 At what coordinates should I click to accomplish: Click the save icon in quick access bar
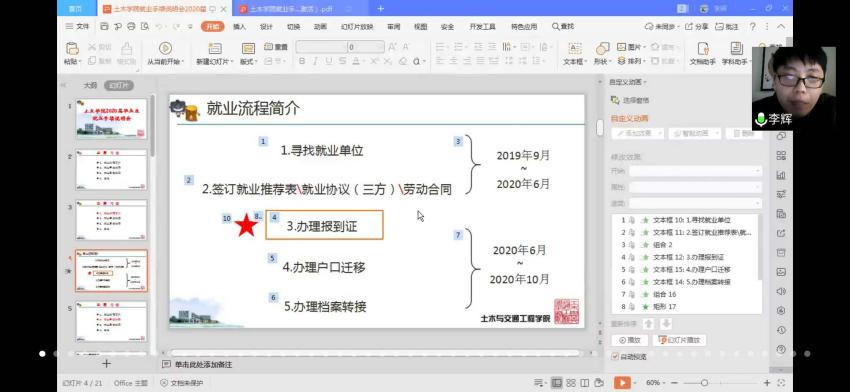[x=104, y=26]
